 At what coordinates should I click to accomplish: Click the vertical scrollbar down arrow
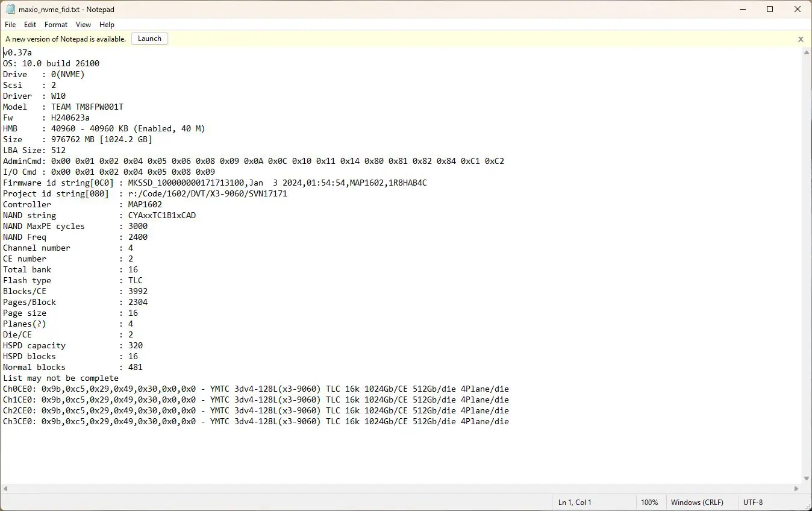[807, 479]
